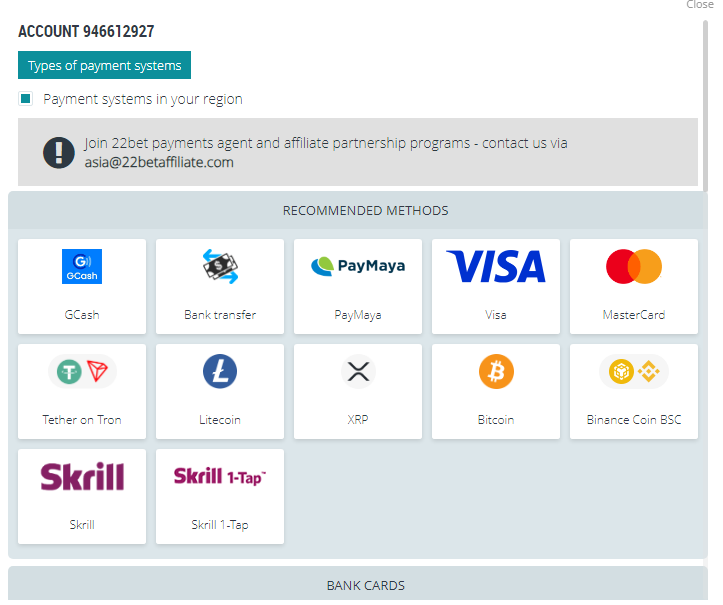Choose the Skrill payment logo
The image size is (723, 605).
coord(82,477)
